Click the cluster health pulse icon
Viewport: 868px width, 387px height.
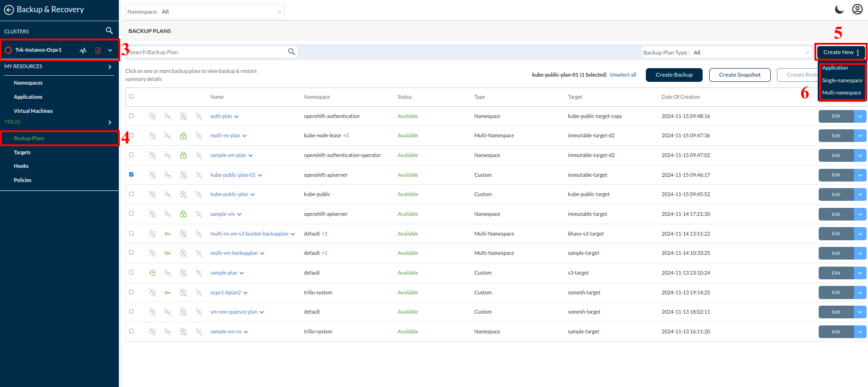pyautogui.click(x=83, y=50)
